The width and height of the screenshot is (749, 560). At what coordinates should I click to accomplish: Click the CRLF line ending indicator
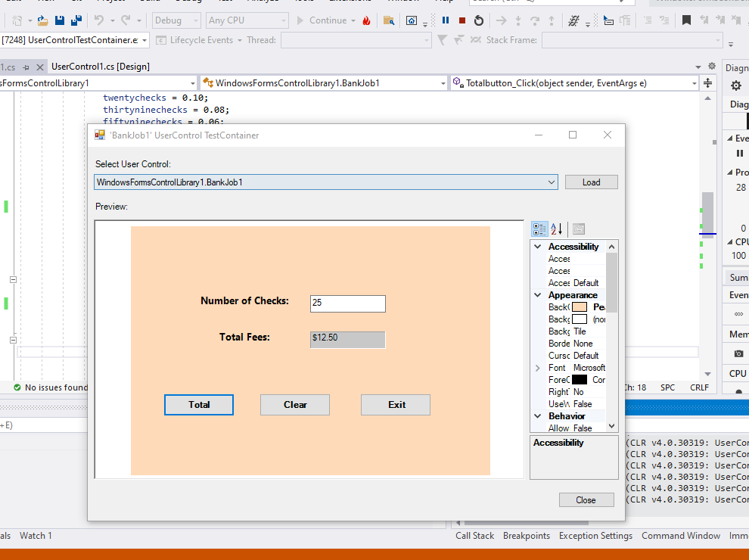[x=699, y=387]
